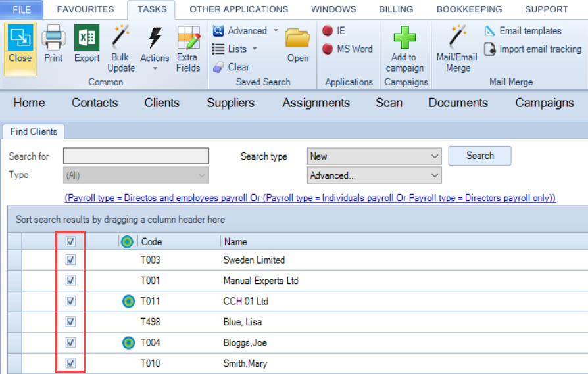The height and width of the screenshot is (374, 588).
Task: Click the Search button
Action: 479,156
